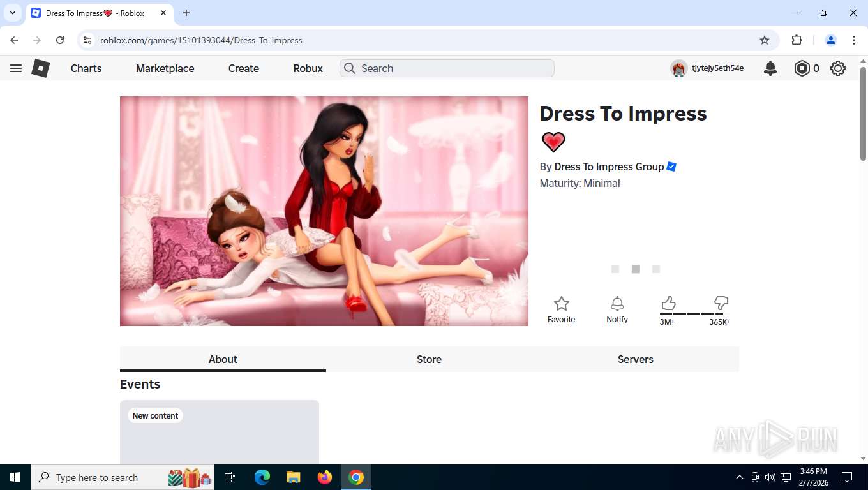Viewport: 868px width, 490px height.
Task: Click the verified badge beside group name
Action: [x=671, y=167]
